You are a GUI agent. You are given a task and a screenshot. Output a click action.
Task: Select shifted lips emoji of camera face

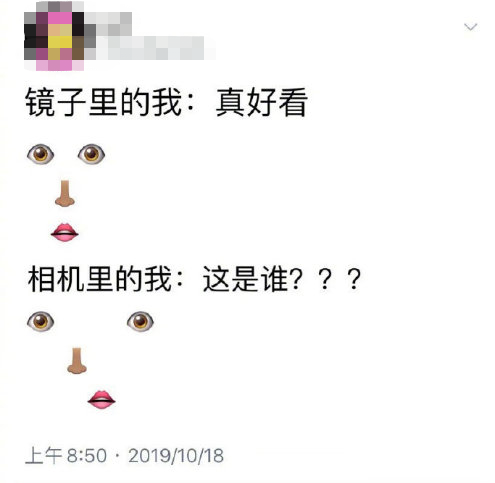102,400
